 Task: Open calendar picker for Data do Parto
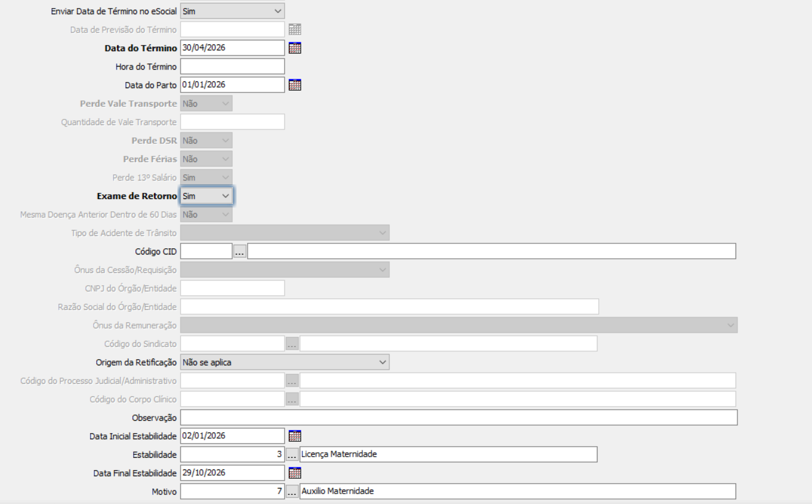point(295,85)
